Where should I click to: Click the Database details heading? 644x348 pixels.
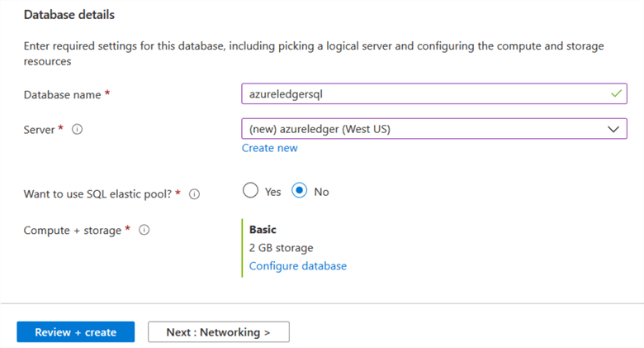coord(69,15)
